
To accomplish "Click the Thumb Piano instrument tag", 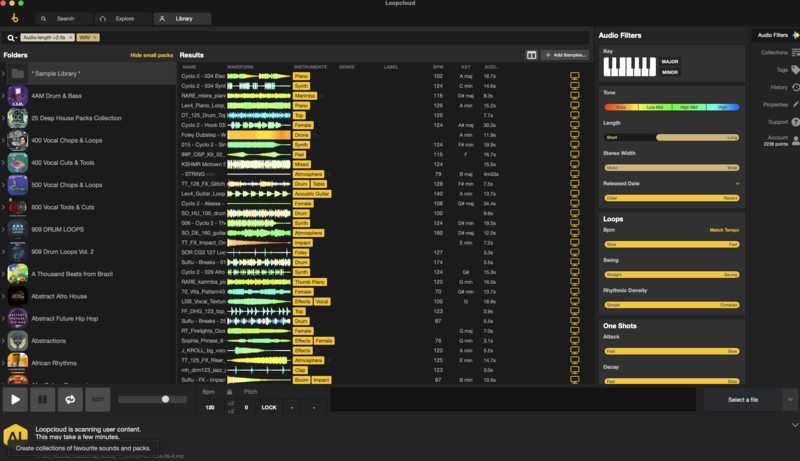I will tap(310, 282).
